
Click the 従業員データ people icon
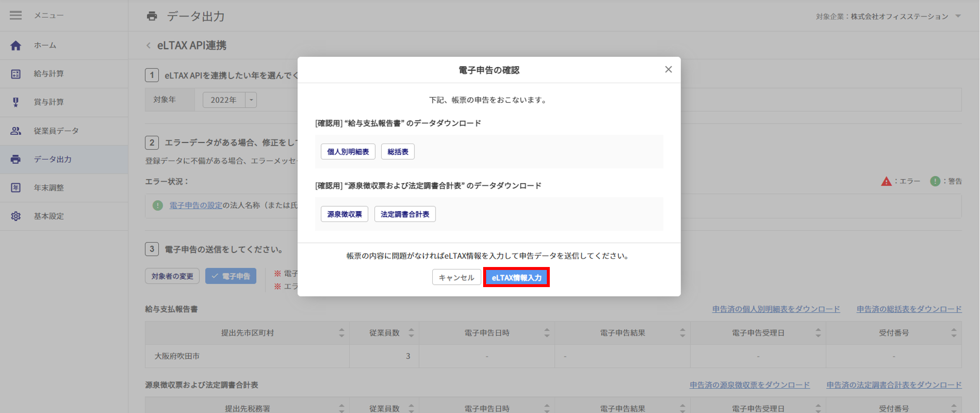16,131
